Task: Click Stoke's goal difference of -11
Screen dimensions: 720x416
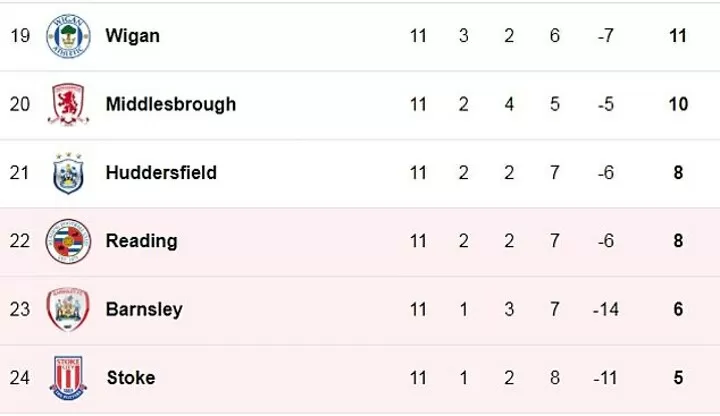Action: (605, 378)
